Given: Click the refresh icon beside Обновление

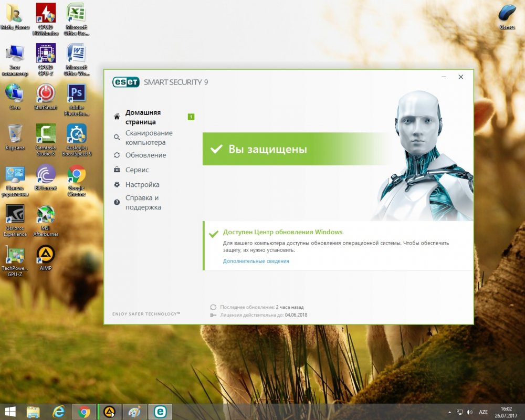Looking at the screenshot, I should click(117, 155).
